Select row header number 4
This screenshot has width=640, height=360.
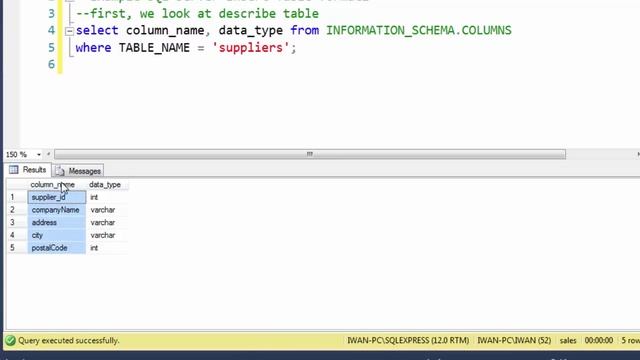point(17,235)
